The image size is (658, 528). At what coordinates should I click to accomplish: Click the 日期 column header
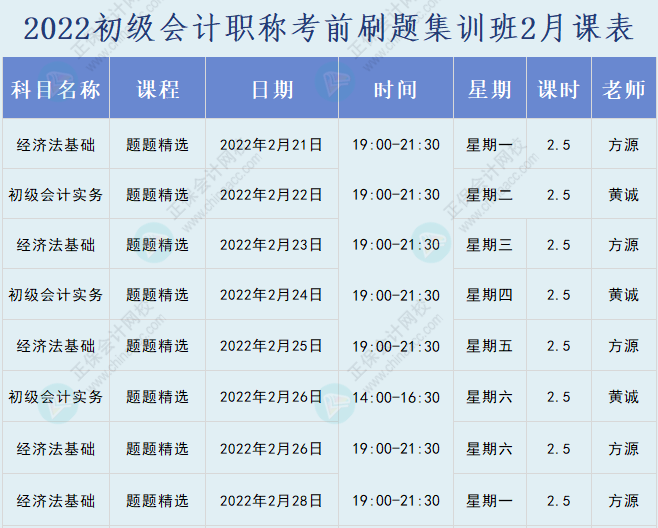point(272,90)
